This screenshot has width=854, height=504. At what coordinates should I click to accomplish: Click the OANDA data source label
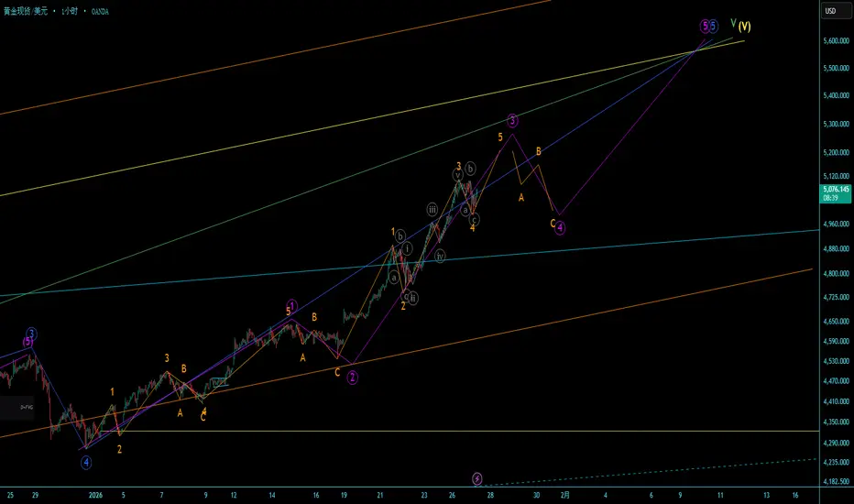(x=100, y=11)
